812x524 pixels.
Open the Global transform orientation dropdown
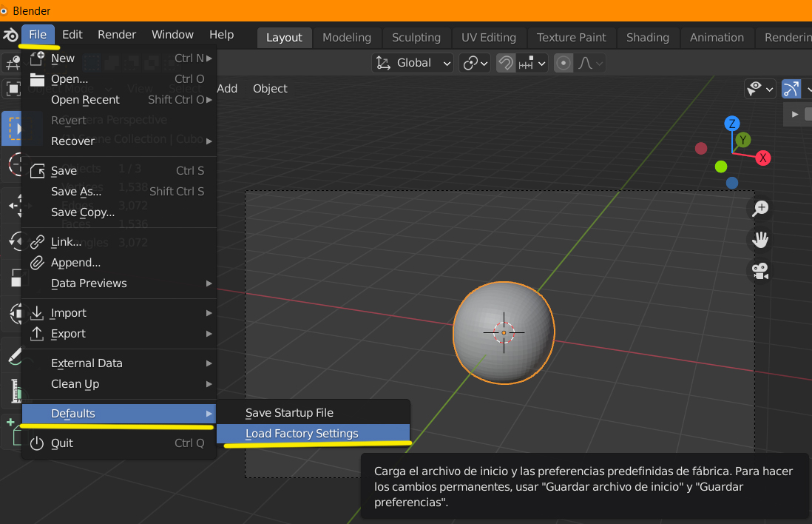point(412,63)
